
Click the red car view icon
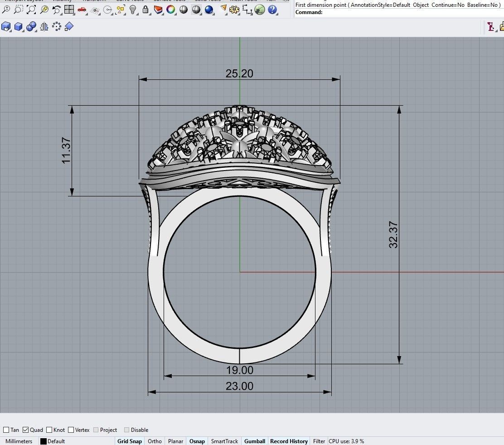(x=82, y=10)
